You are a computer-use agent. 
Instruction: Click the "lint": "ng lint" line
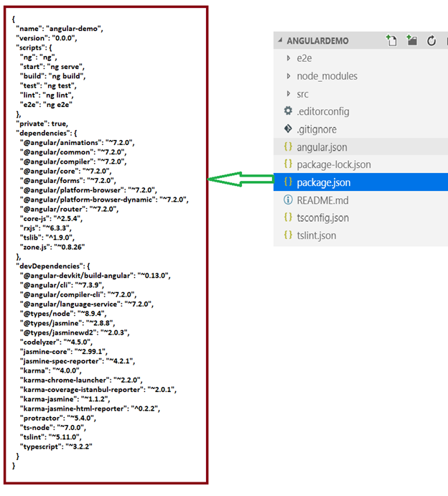point(47,95)
